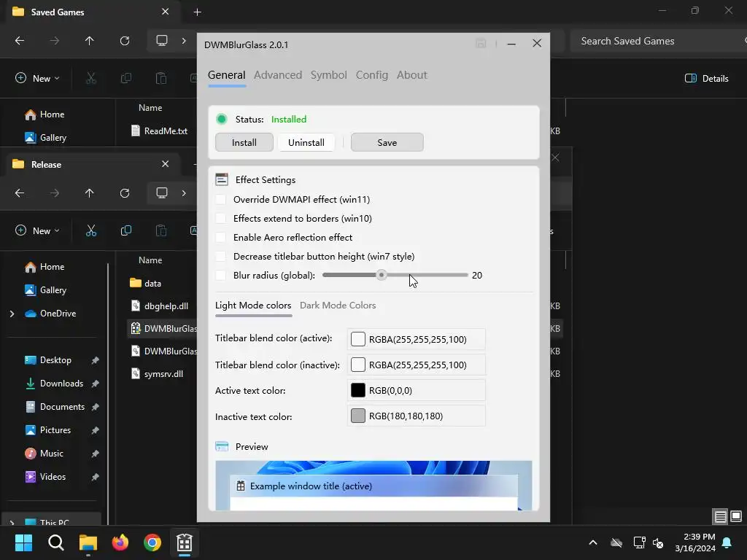Click the RGB(0,0,0) active text value field
Screen dimensions: 747x560
(417, 390)
